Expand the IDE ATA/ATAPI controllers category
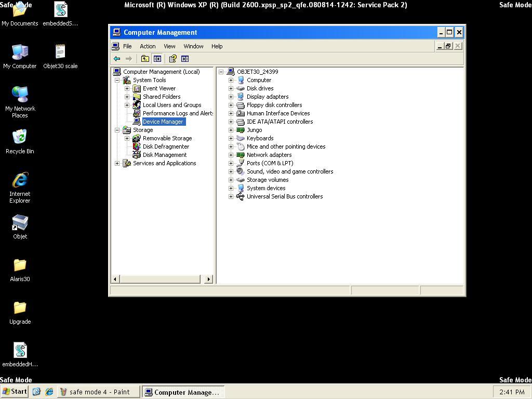 [231, 122]
